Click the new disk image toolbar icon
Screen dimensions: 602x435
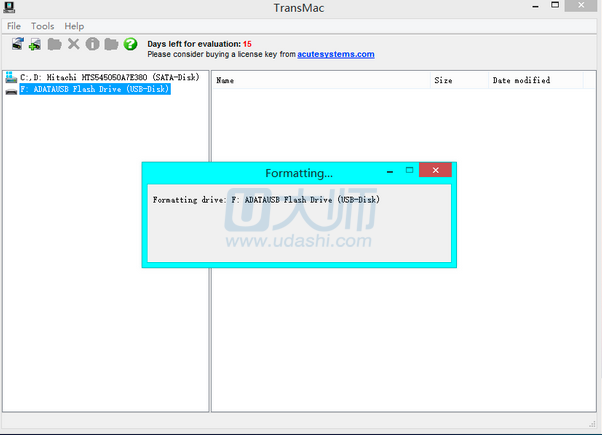[x=36, y=45]
